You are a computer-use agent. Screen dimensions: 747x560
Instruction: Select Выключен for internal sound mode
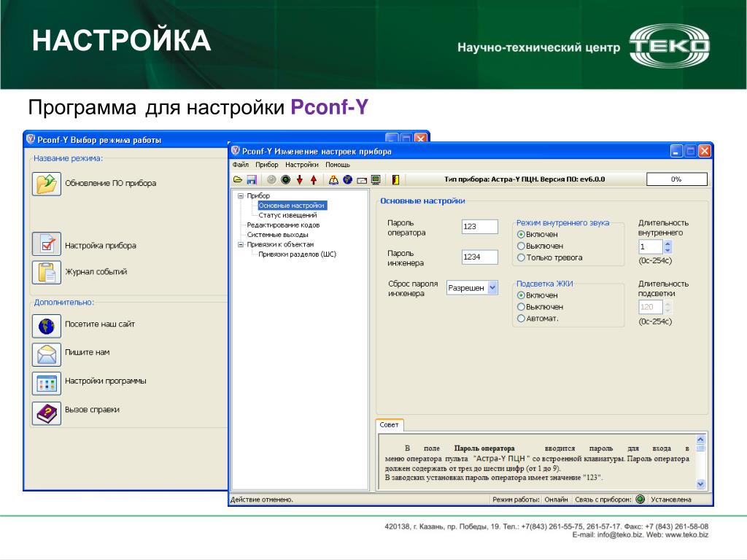pyautogui.click(x=521, y=246)
